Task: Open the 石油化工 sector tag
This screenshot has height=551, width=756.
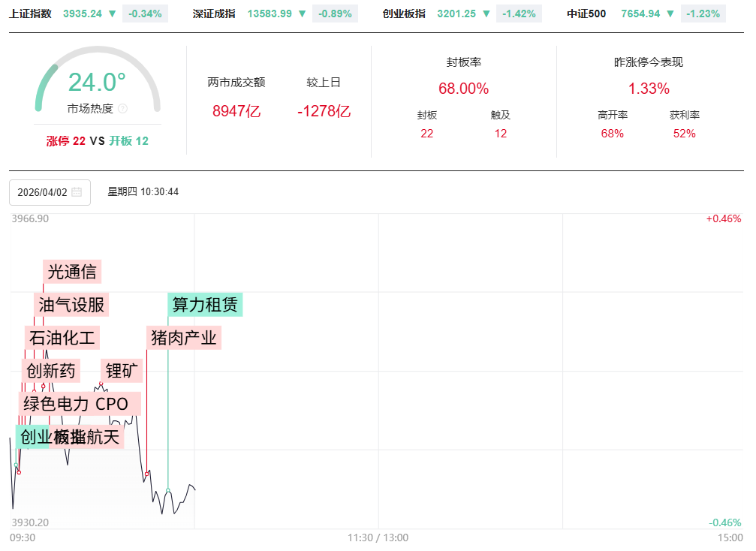Action: (x=62, y=338)
